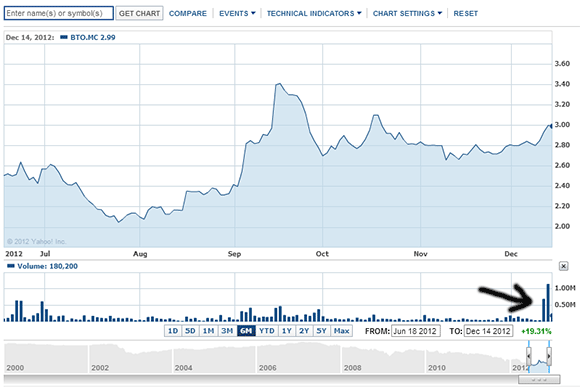This screenshot has height=387, width=580.
Task: Open the CHART SETTINGS dropdown
Action: pos(407,13)
